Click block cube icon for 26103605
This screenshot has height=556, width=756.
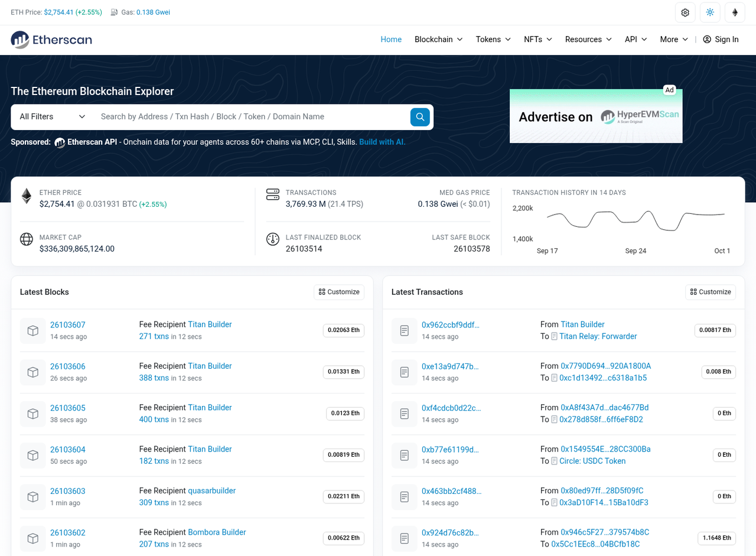33,414
